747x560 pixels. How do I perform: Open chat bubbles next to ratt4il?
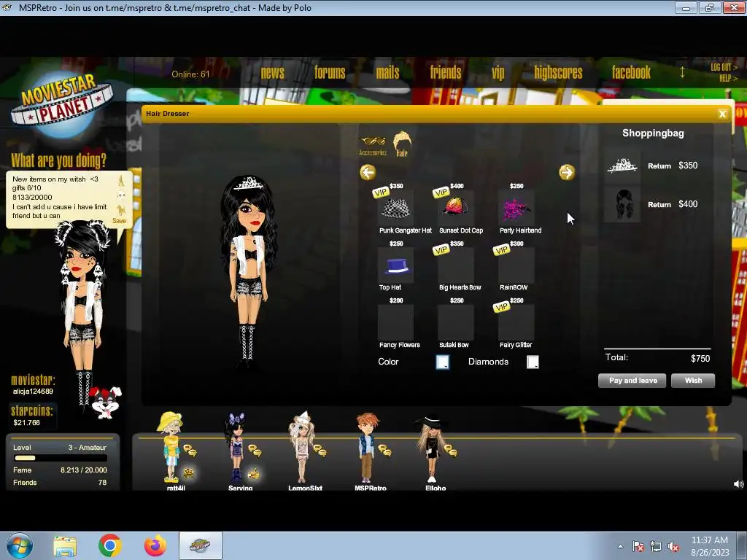pyautogui.click(x=190, y=451)
